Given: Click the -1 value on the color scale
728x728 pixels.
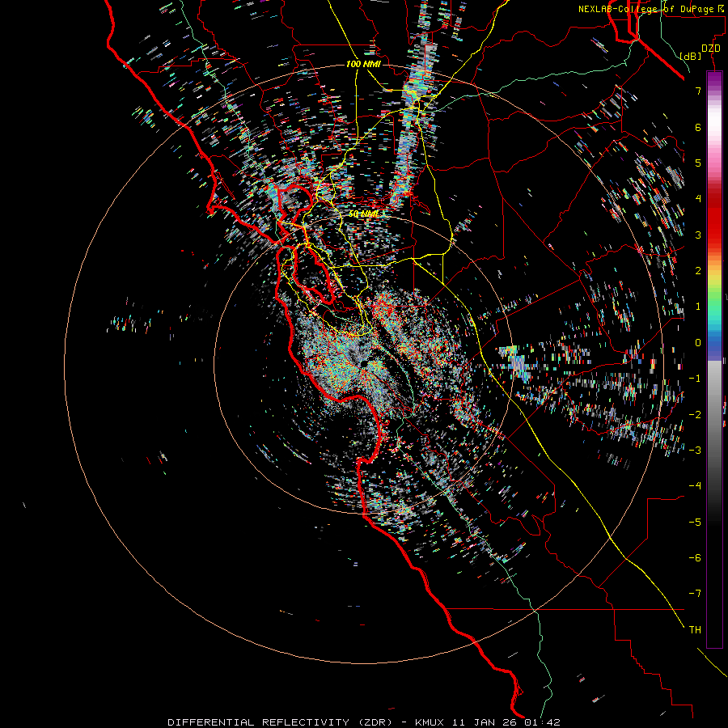Looking at the screenshot, I should coord(695,379).
